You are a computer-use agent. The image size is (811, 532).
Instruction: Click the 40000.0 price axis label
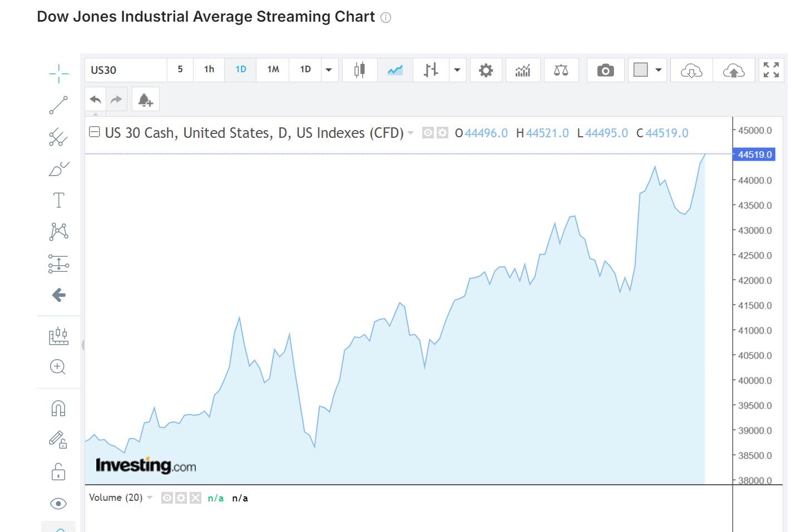pyautogui.click(x=755, y=381)
